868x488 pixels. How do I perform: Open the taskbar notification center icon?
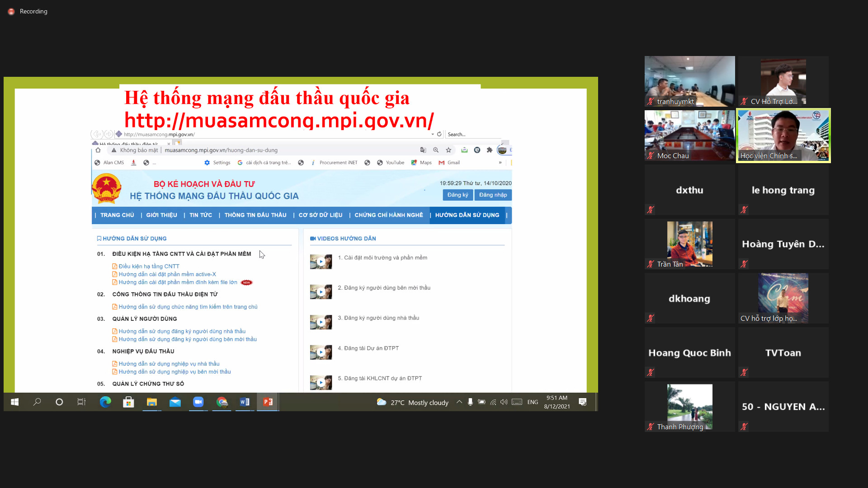point(583,402)
